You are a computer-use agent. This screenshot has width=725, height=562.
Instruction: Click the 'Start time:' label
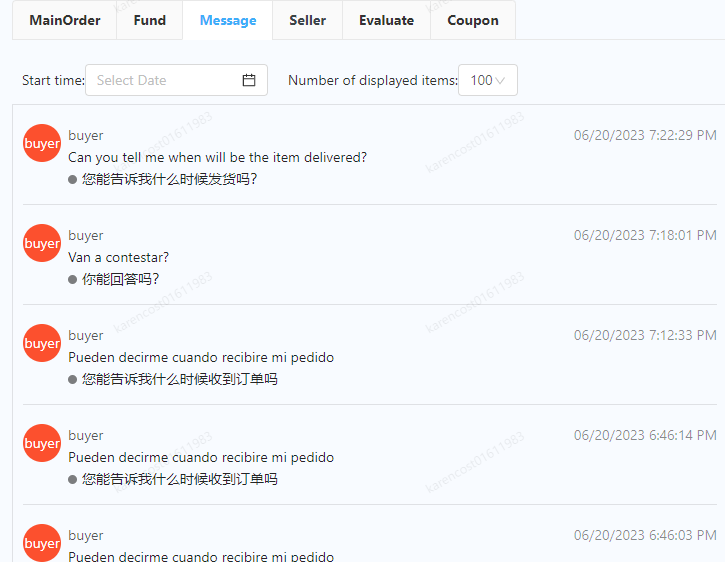click(x=53, y=80)
